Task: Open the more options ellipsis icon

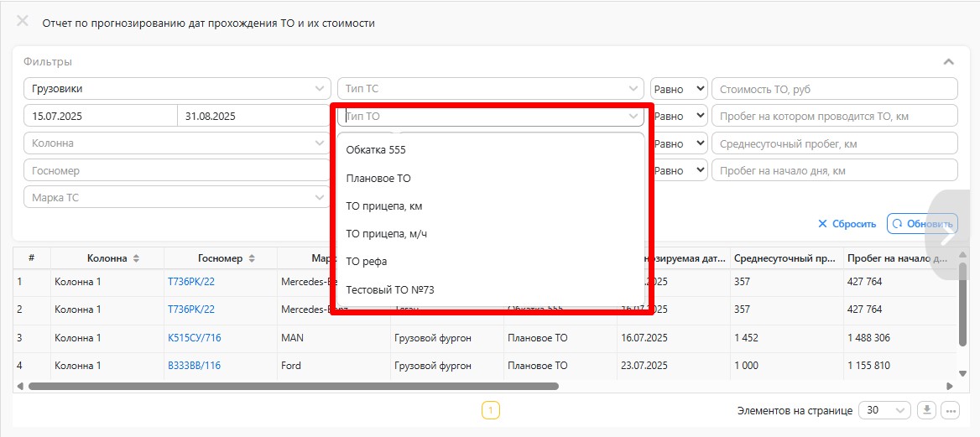Action: pos(950,410)
